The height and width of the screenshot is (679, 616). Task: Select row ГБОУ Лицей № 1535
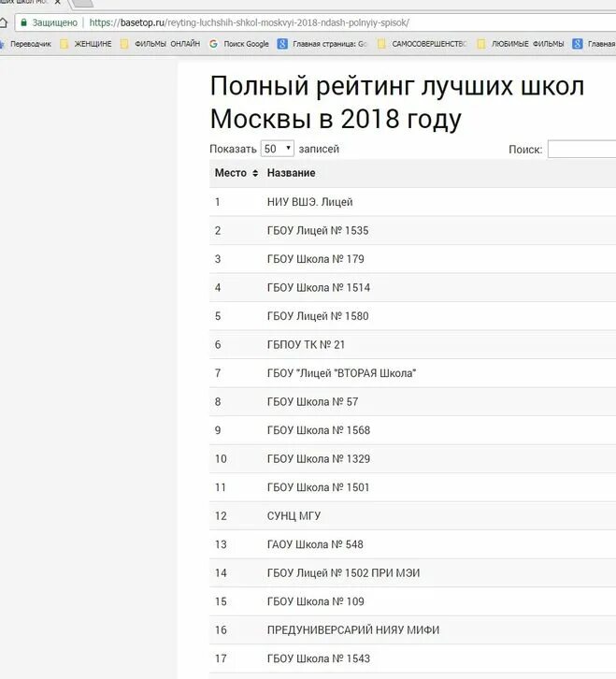[x=412, y=230]
